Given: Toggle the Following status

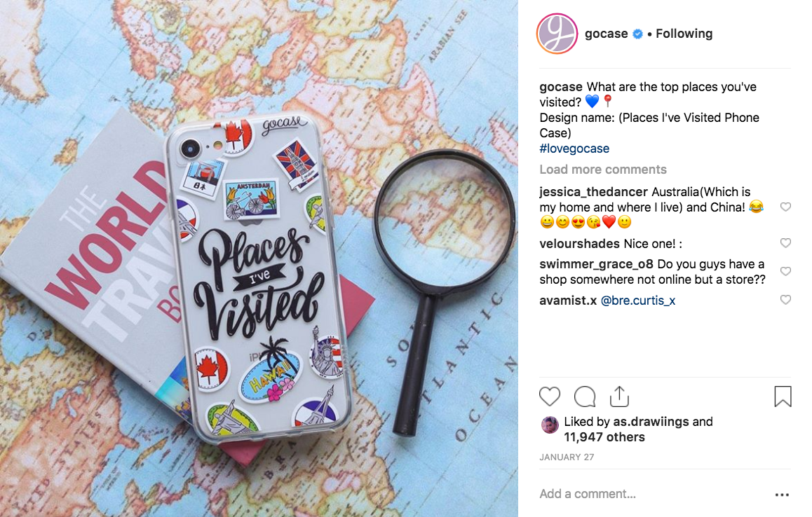Looking at the screenshot, I should (684, 34).
